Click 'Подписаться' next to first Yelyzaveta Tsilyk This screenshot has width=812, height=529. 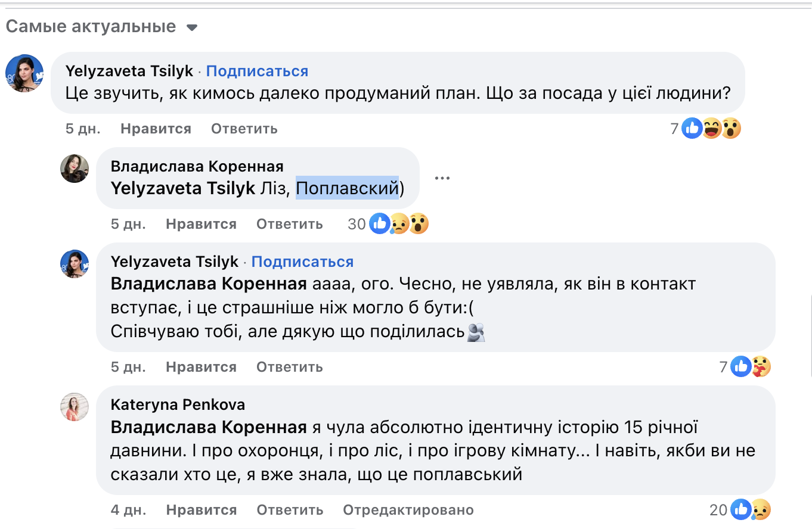click(x=257, y=71)
